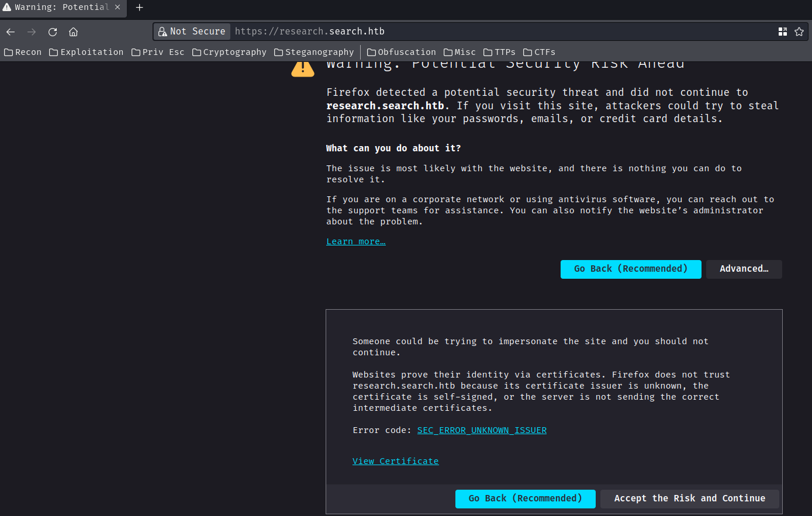This screenshot has width=812, height=516.
Task: Click the yellow warning triangle icon
Action: pyautogui.click(x=303, y=68)
